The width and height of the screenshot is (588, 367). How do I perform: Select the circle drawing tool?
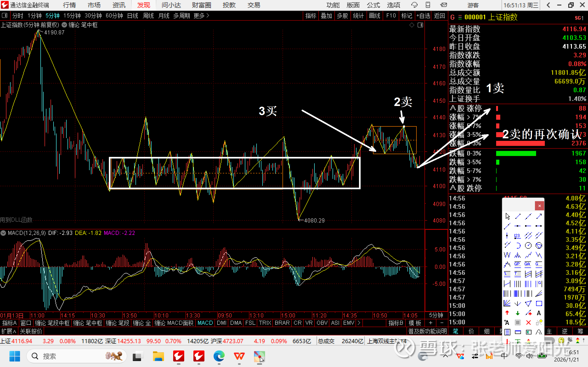528,245
